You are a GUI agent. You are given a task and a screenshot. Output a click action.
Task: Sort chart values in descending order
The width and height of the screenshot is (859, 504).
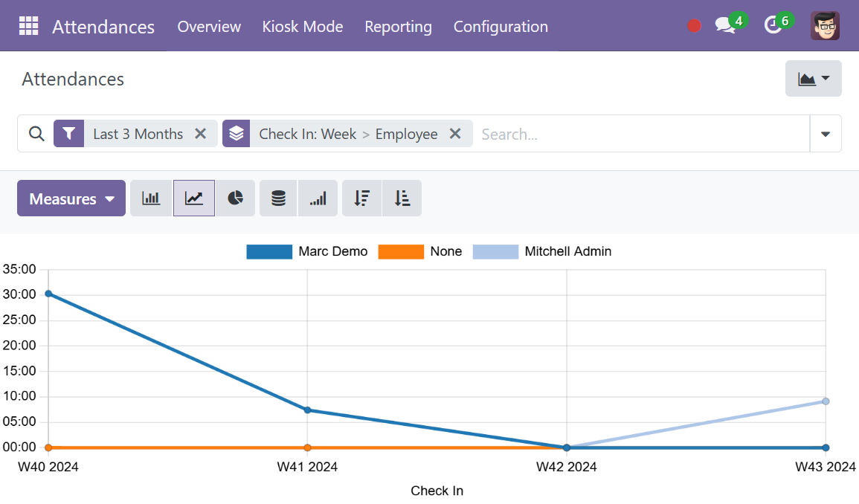361,198
